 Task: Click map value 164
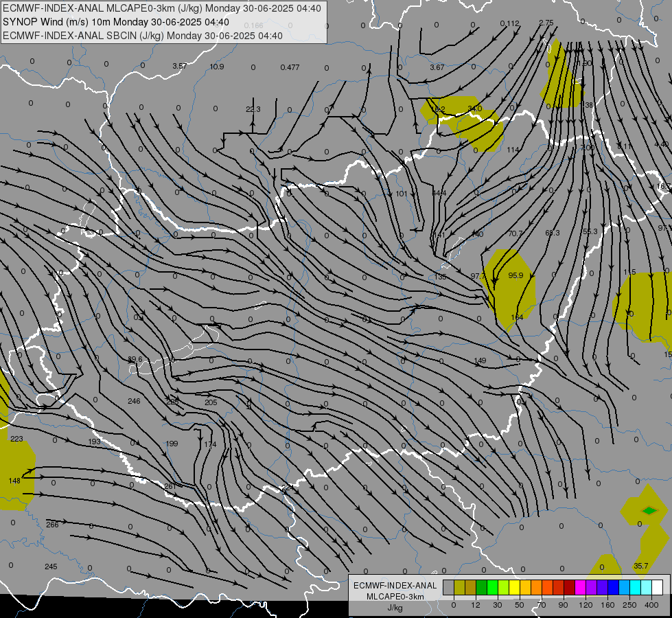pos(518,317)
